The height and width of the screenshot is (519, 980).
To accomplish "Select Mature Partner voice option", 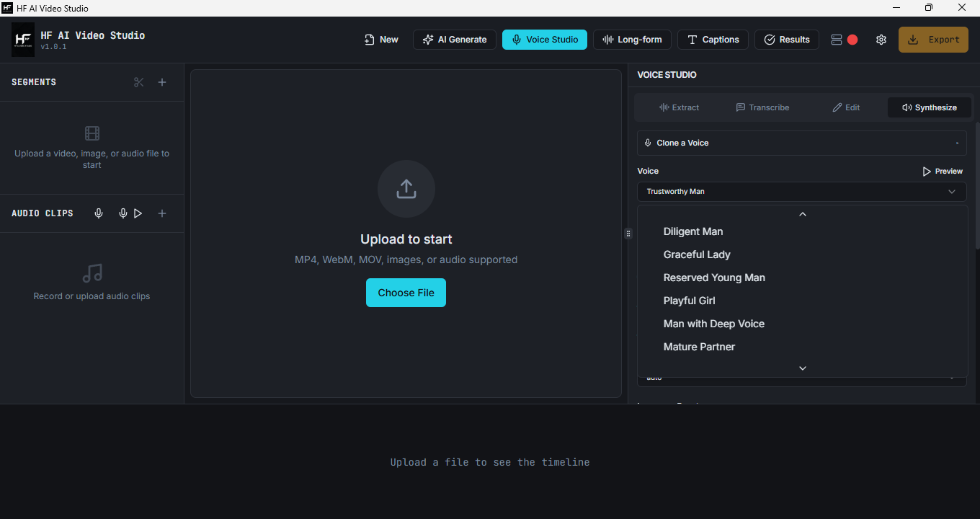I will coord(802,347).
